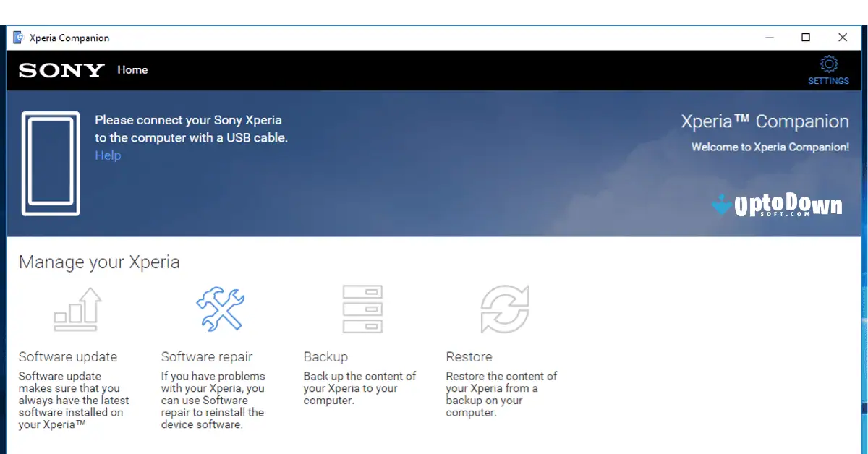Viewport: 868px width, 454px height.
Task: Click the Xperia™ Companion heading
Action: (x=766, y=121)
